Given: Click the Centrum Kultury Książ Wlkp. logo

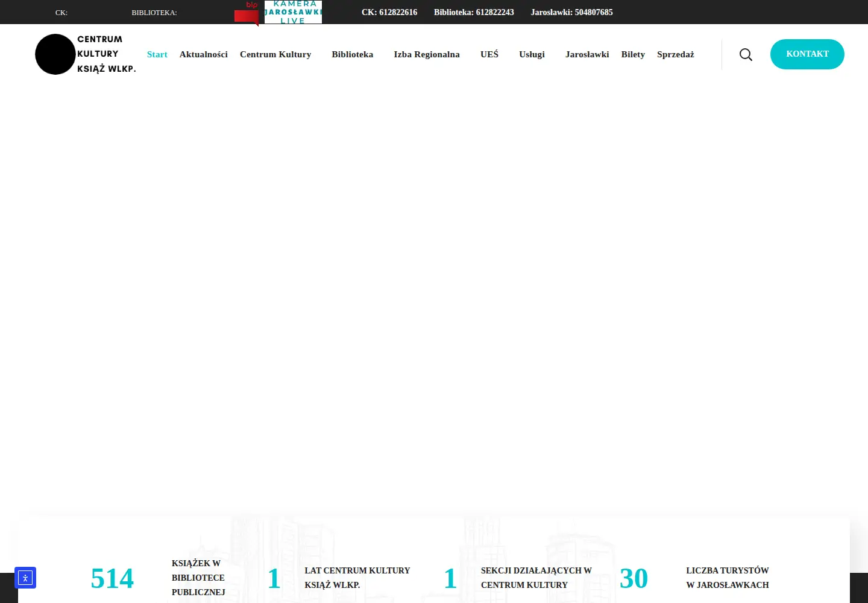Looking at the screenshot, I should [86, 54].
